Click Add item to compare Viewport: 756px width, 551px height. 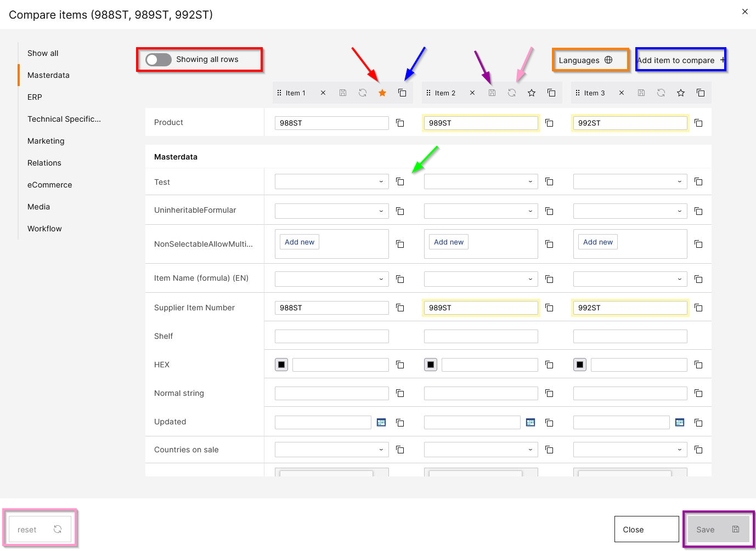coord(681,60)
